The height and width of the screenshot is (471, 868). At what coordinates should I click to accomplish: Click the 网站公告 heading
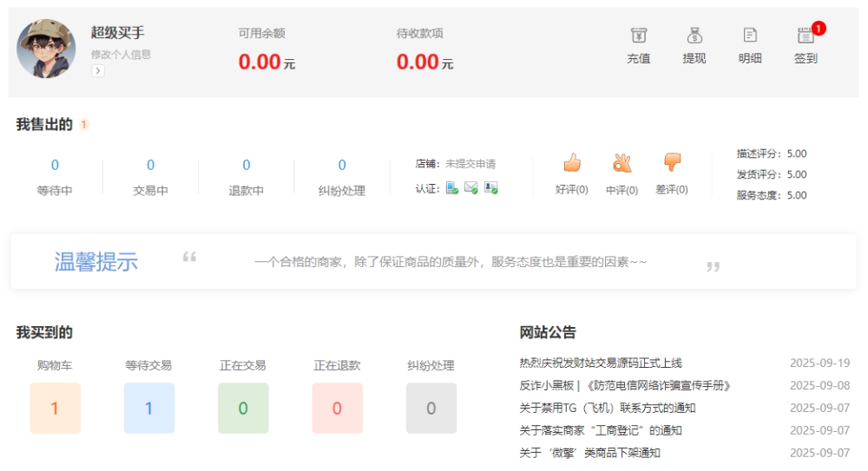[x=548, y=332]
